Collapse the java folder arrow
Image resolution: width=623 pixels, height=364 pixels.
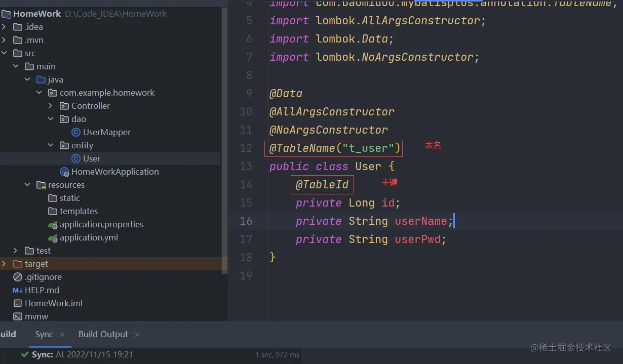(x=27, y=79)
